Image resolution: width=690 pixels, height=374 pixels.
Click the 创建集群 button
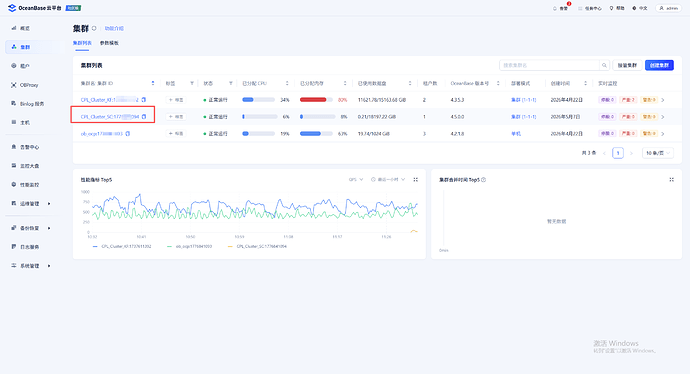659,65
